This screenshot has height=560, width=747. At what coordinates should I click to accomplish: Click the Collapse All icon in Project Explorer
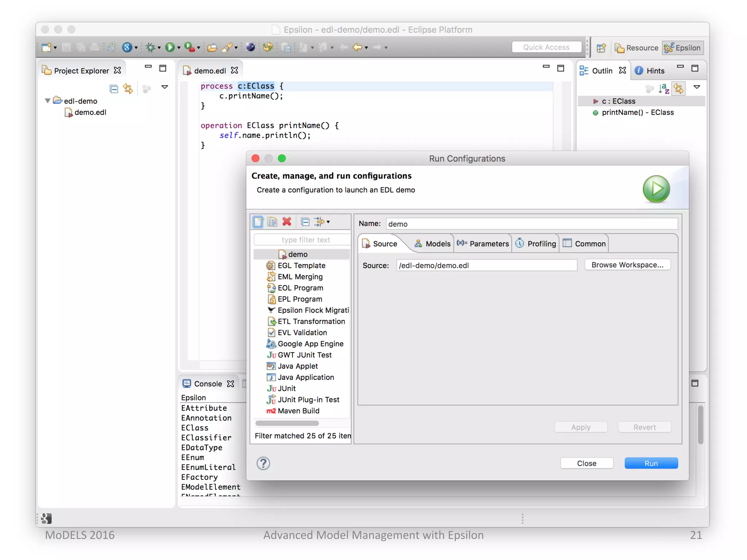pos(114,89)
